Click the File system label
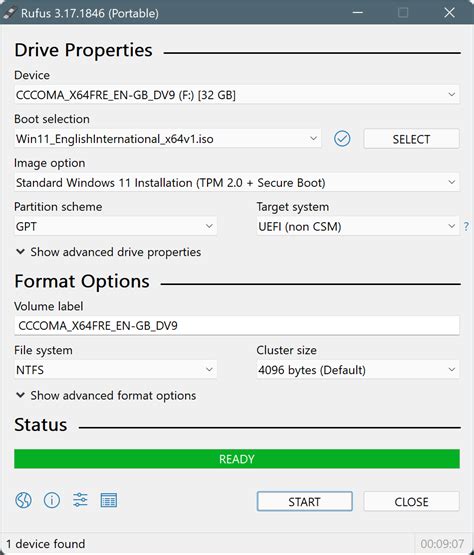474x555 pixels. point(43,350)
